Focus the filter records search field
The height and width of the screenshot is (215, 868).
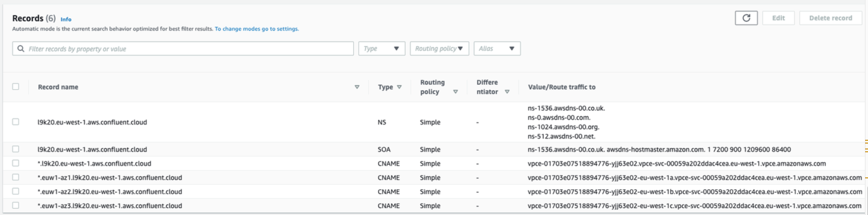(183, 48)
